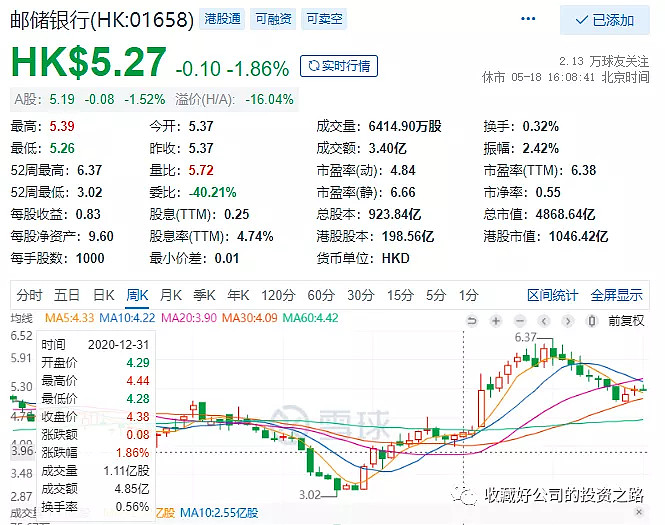Pan chart right with next arrow
This screenshot has width=665, height=525.
click(x=568, y=321)
